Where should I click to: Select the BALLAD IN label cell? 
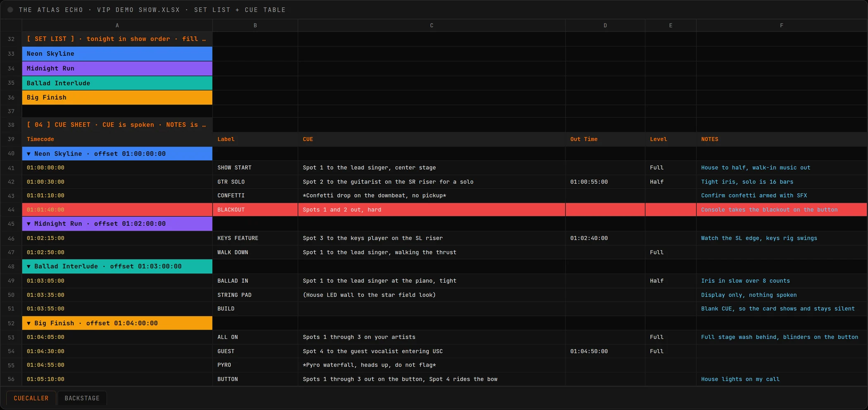(255, 281)
